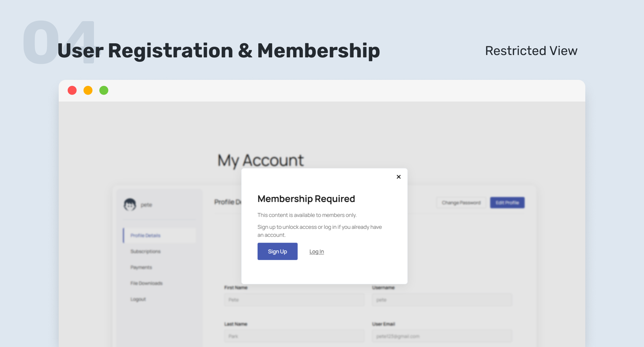
Task: Go to the Payments sidebar item
Action: 141,267
